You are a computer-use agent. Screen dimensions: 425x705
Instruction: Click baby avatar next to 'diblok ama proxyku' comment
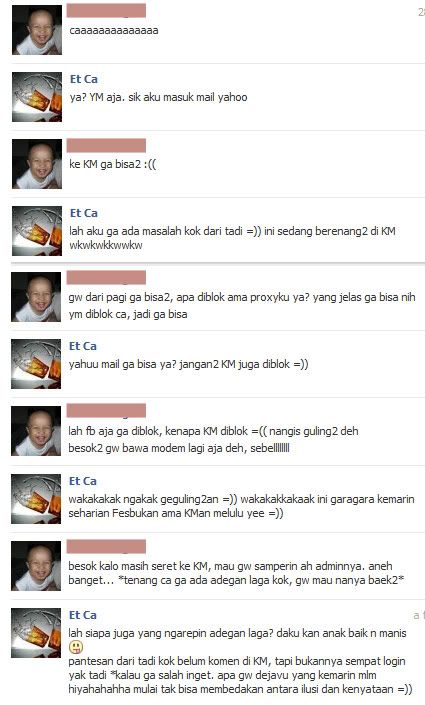click(x=36, y=297)
